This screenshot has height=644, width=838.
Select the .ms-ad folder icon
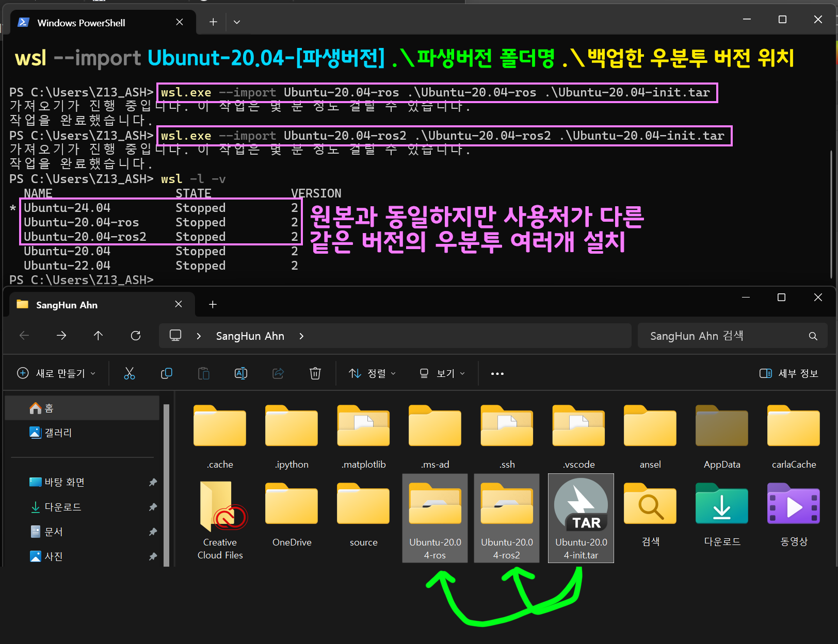[x=435, y=426]
